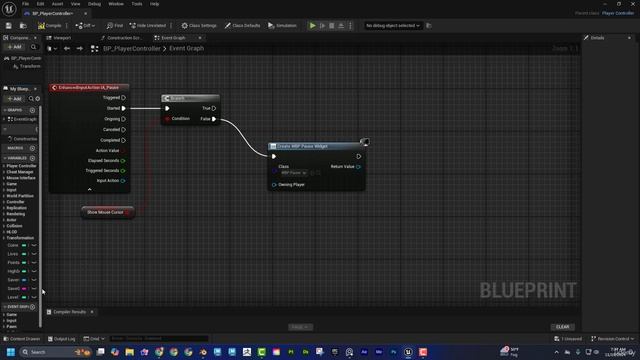Click the My Blueprint search icon
This screenshot has height=360, width=640.
click(31, 99)
